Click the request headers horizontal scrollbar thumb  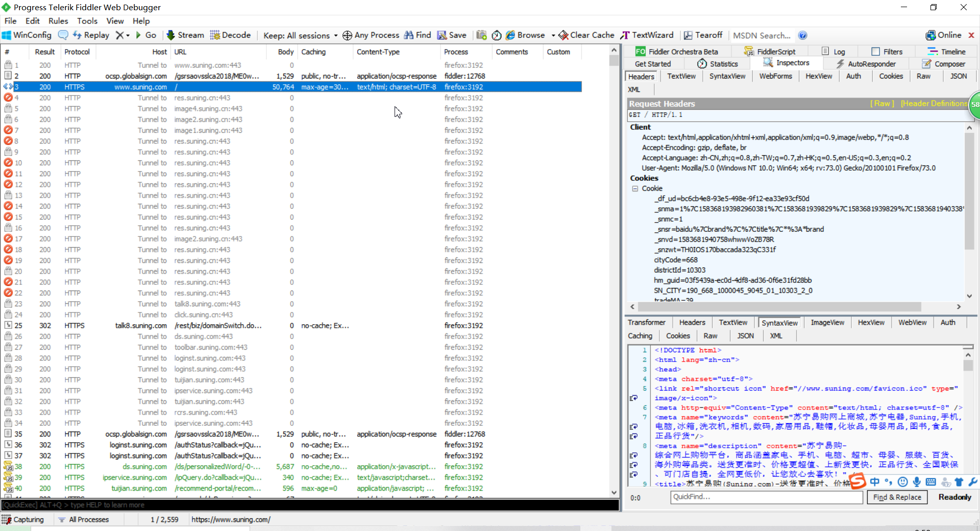coord(779,307)
